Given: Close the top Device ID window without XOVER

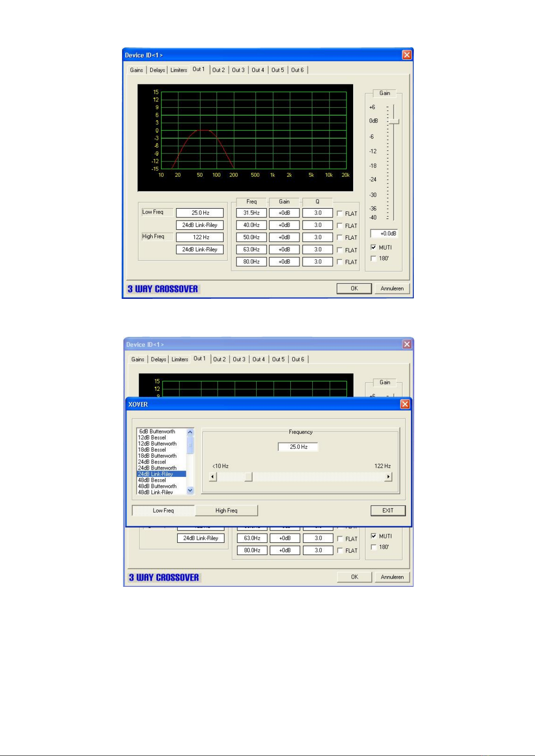Looking at the screenshot, I should point(407,55).
